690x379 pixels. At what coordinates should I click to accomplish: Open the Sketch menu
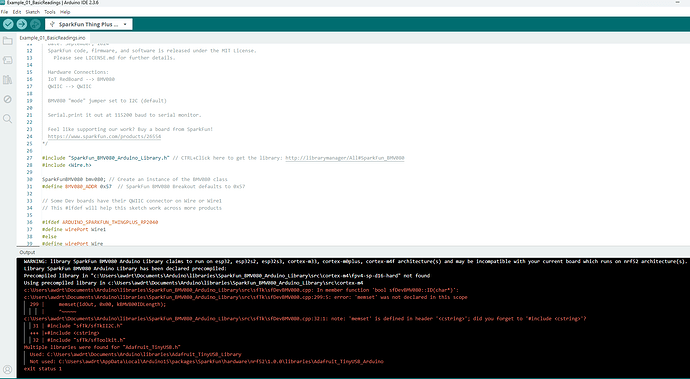(33, 12)
